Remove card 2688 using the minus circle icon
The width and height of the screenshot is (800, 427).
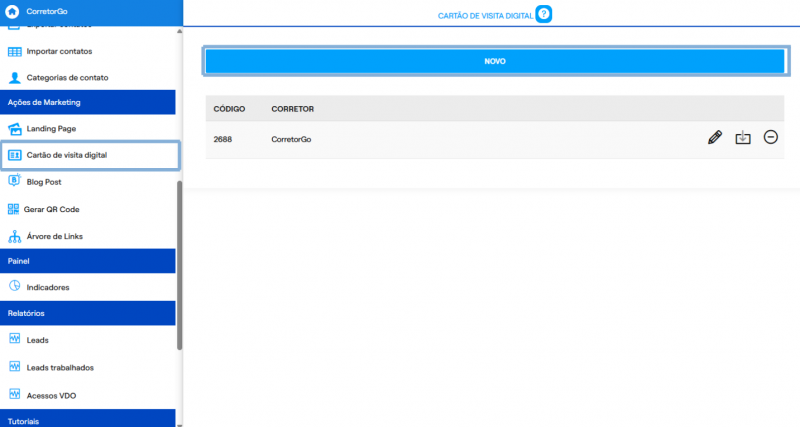tap(770, 137)
